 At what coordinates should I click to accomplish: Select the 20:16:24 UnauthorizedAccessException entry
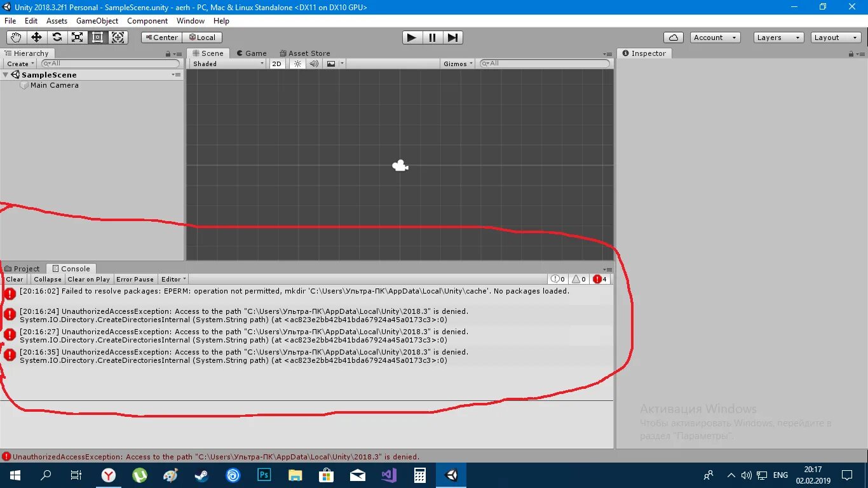(307, 315)
